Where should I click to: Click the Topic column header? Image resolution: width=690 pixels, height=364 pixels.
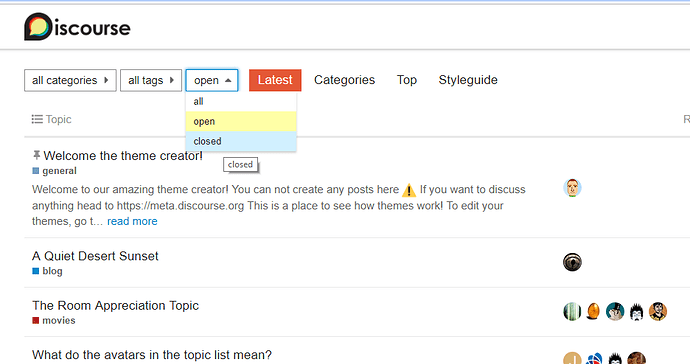(x=59, y=119)
